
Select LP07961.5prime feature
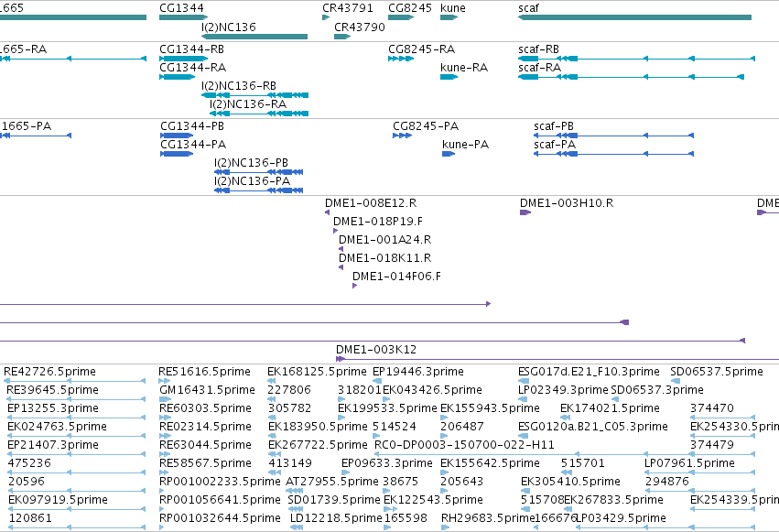point(699,472)
